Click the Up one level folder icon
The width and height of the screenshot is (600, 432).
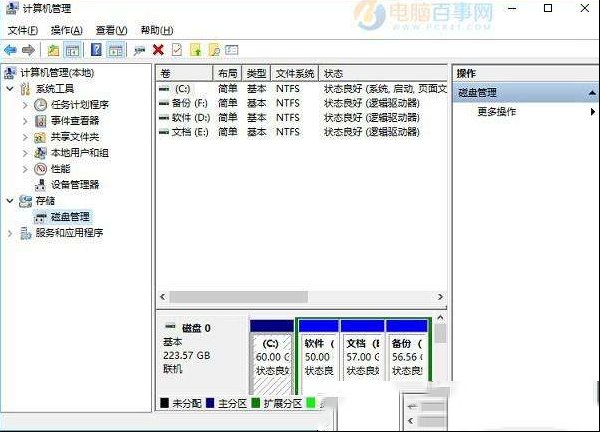pos(53,50)
